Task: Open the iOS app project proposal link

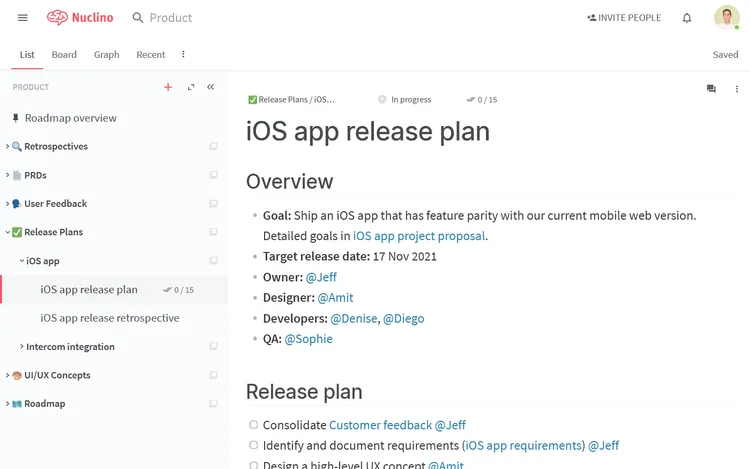Action: pyautogui.click(x=419, y=236)
